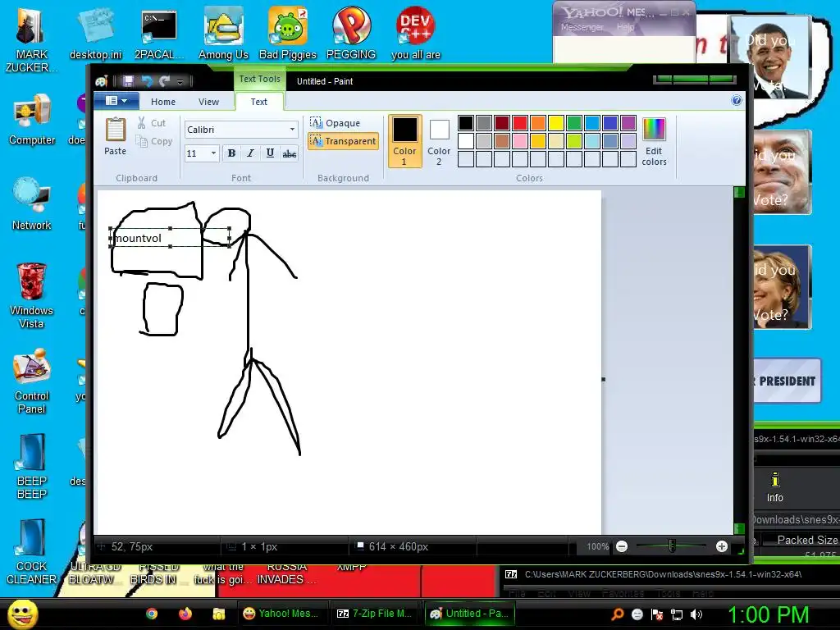The height and width of the screenshot is (630, 840).
Task: Click the network tray icon
Action: 677,614
